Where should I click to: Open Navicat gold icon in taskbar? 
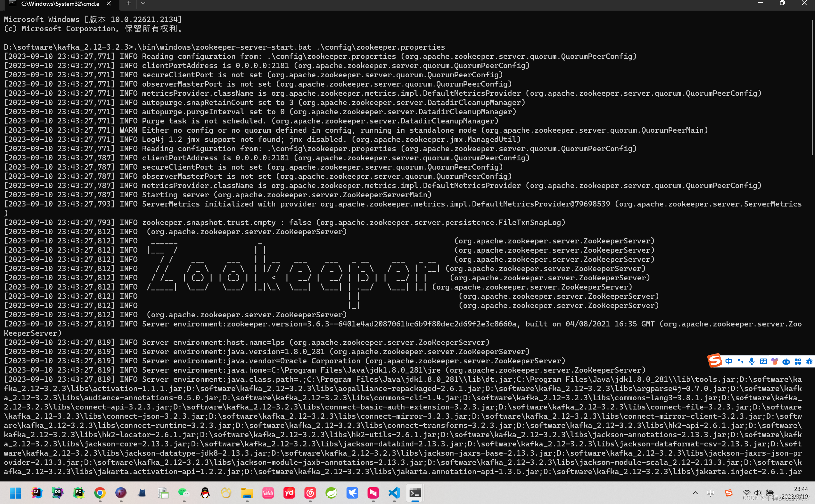pyautogui.click(x=226, y=493)
